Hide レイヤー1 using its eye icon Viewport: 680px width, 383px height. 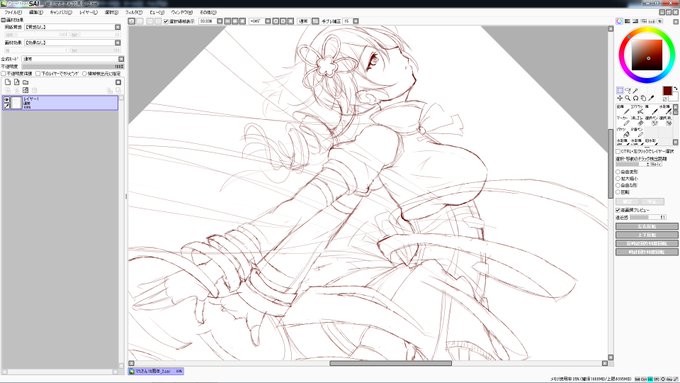tap(7, 100)
